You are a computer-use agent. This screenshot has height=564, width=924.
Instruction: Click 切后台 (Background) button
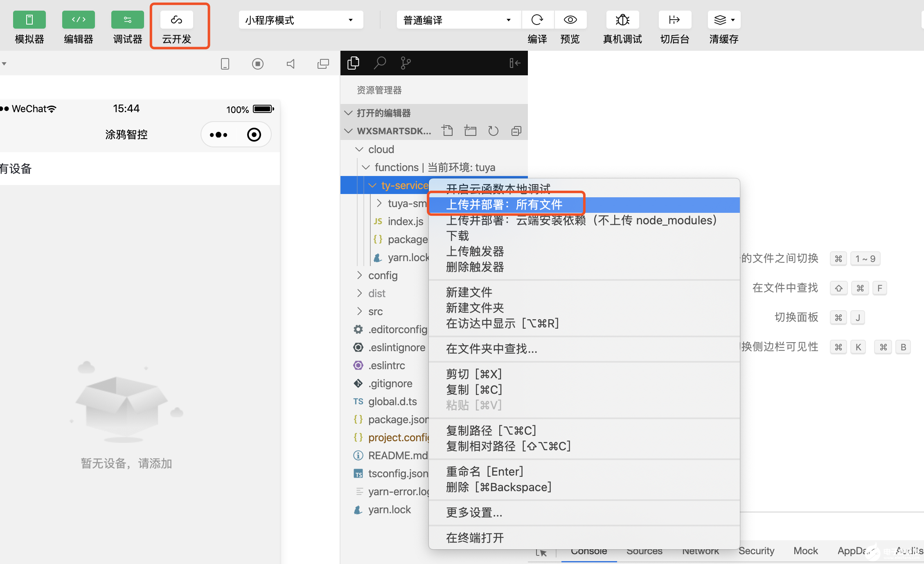674,27
